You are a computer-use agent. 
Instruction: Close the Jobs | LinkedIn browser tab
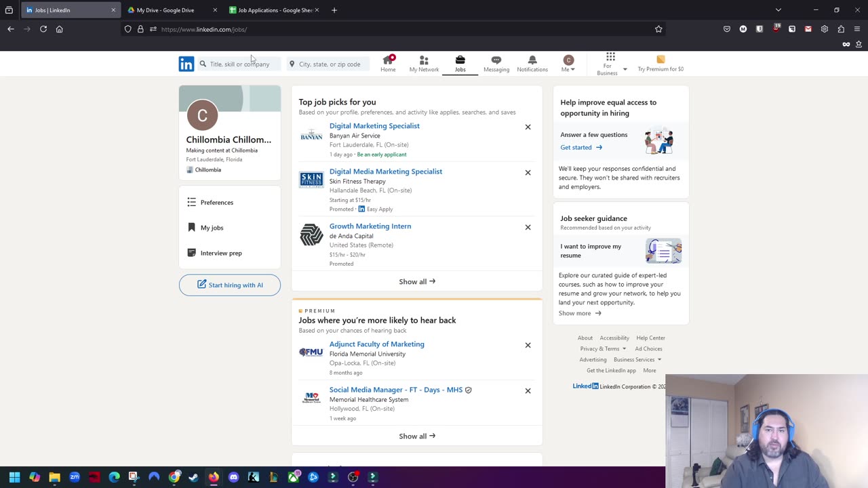(x=113, y=10)
